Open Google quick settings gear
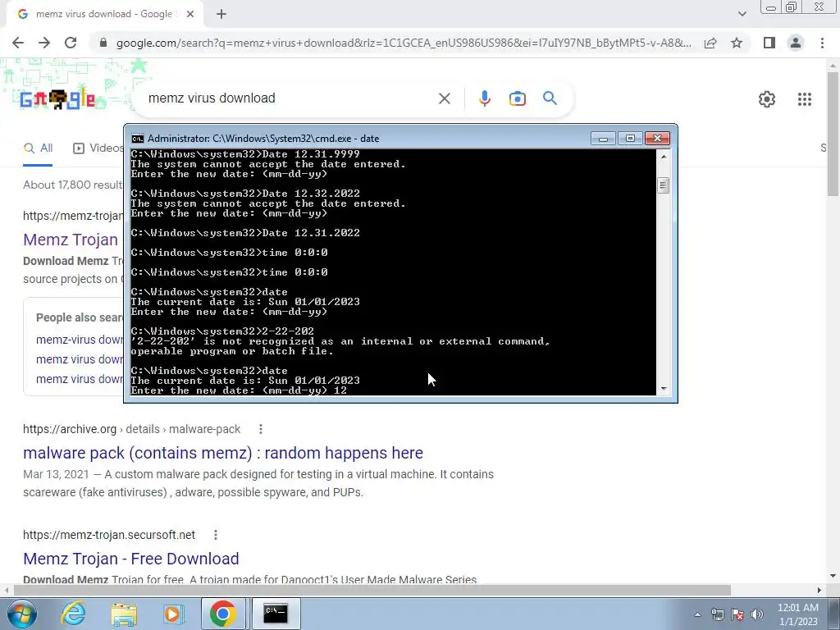Viewport: 840px width, 630px height. (767, 99)
